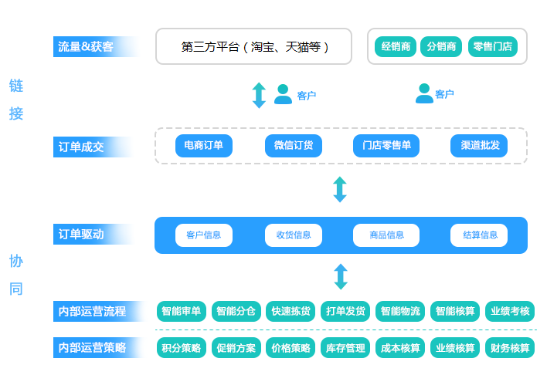The image size is (547, 392).
Task: Select the 财务核算 pill
Action: point(510,347)
